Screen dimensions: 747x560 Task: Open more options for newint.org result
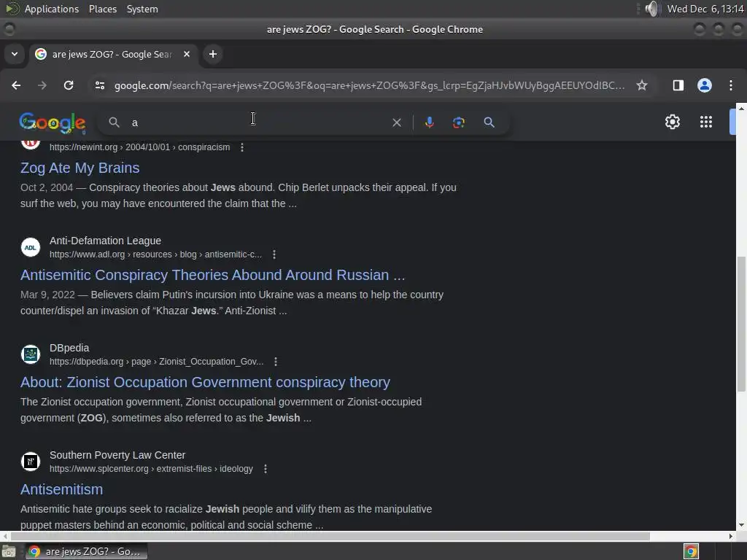pos(242,147)
